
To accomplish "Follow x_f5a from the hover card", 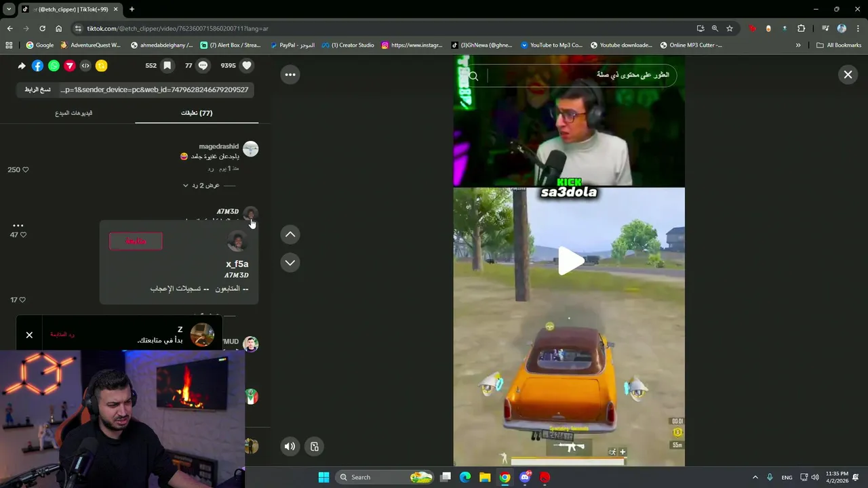I will tap(136, 241).
